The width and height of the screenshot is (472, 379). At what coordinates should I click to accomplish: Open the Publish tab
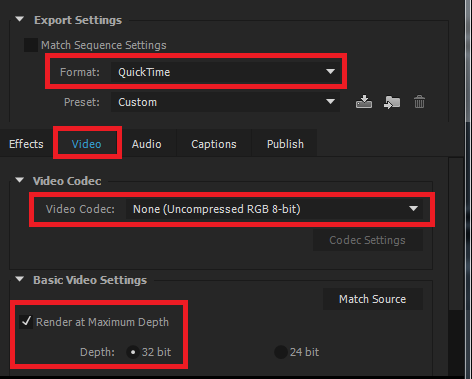[x=285, y=144]
